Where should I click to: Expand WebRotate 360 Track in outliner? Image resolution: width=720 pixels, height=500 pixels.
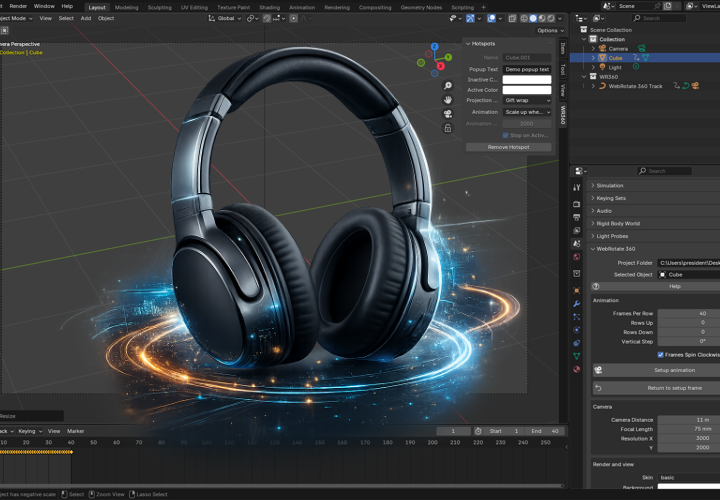pyautogui.click(x=593, y=86)
